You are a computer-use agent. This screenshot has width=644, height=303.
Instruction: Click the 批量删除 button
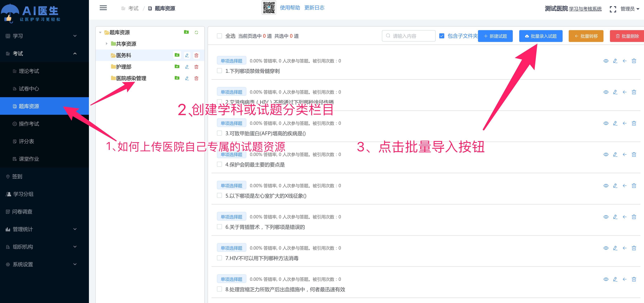(x=627, y=36)
